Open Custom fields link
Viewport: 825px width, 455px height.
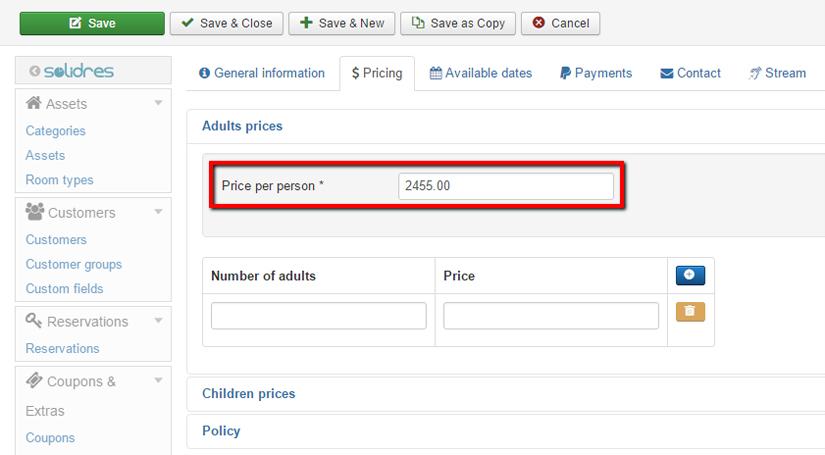coord(64,288)
